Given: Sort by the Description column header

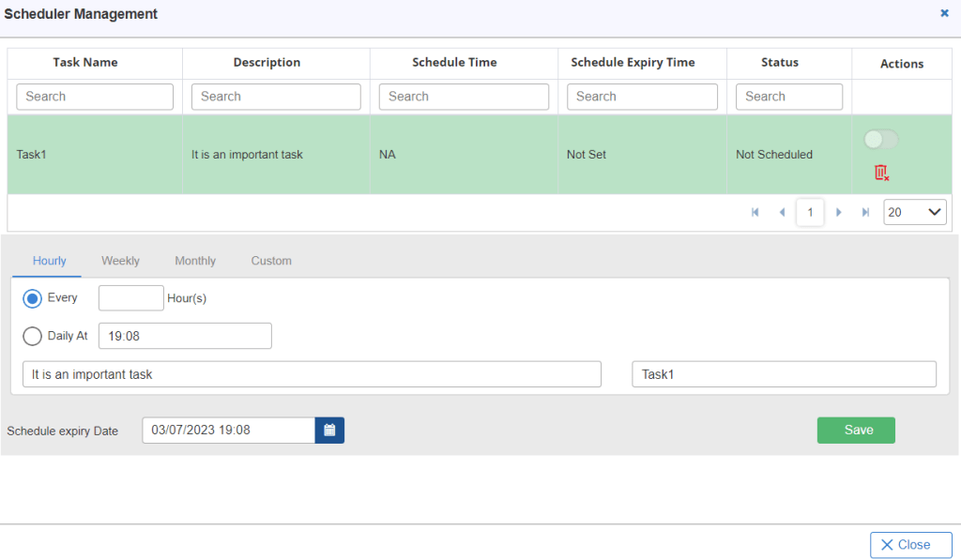Looking at the screenshot, I should pyautogui.click(x=267, y=63).
